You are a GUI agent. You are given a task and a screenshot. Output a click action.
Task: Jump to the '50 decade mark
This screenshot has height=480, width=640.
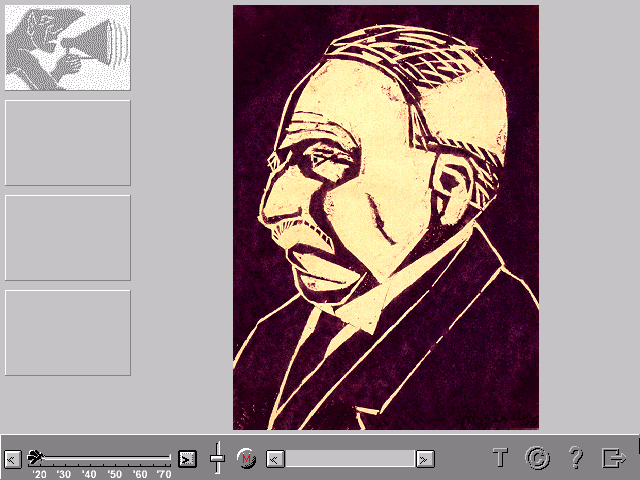[x=114, y=474]
